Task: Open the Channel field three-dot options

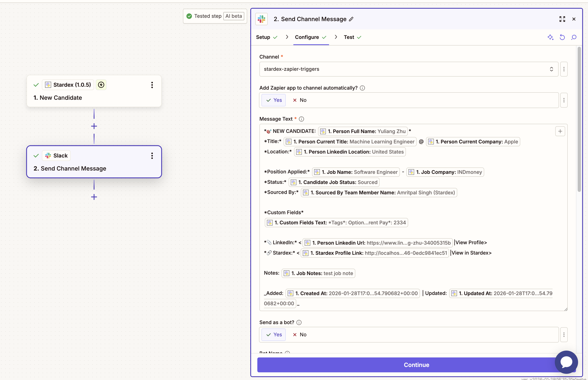Action: [564, 69]
